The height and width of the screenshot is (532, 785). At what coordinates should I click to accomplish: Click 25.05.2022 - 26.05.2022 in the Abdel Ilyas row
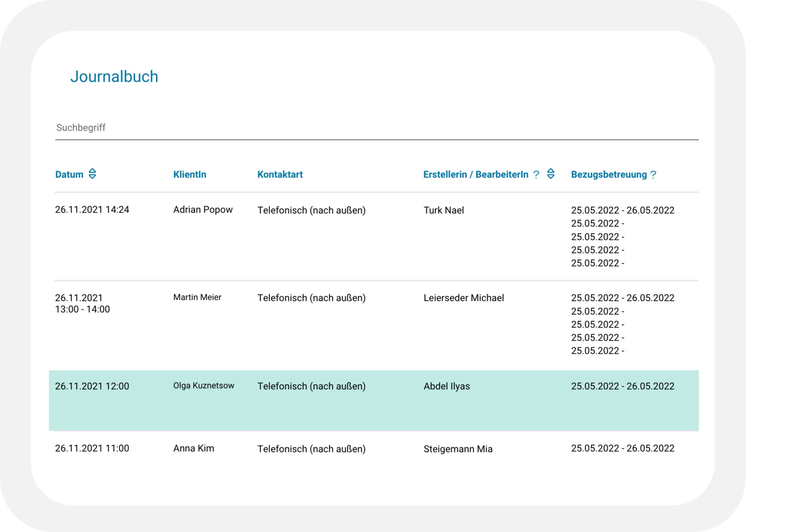622,386
